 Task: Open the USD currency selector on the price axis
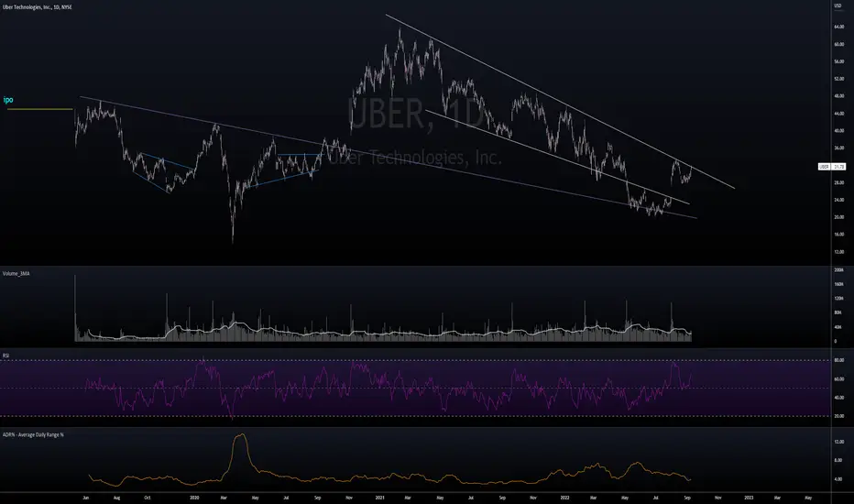point(838,5)
